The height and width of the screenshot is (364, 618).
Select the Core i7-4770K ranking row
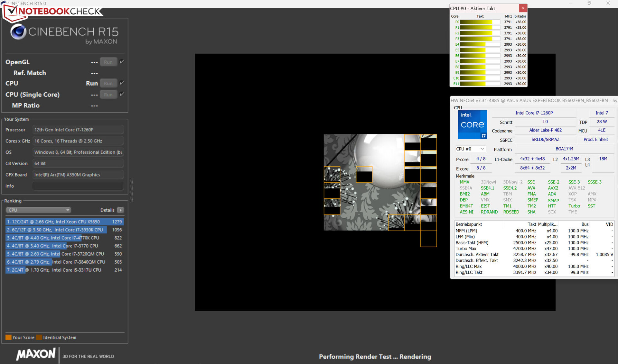tap(64, 238)
